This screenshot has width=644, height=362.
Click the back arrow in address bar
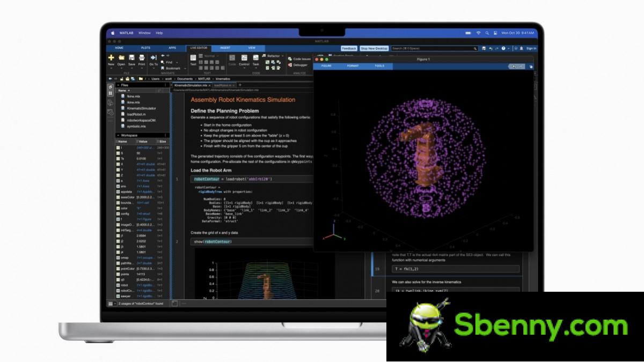[110, 79]
